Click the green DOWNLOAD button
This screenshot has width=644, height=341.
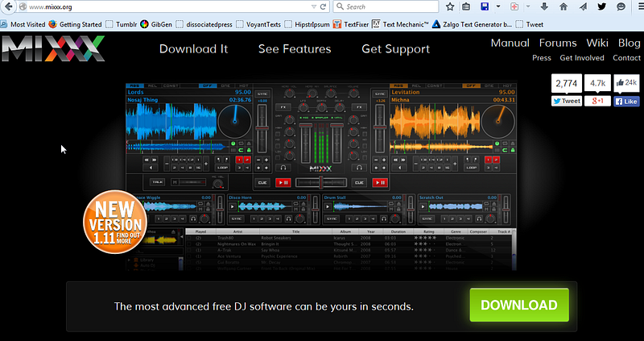click(519, 305)
